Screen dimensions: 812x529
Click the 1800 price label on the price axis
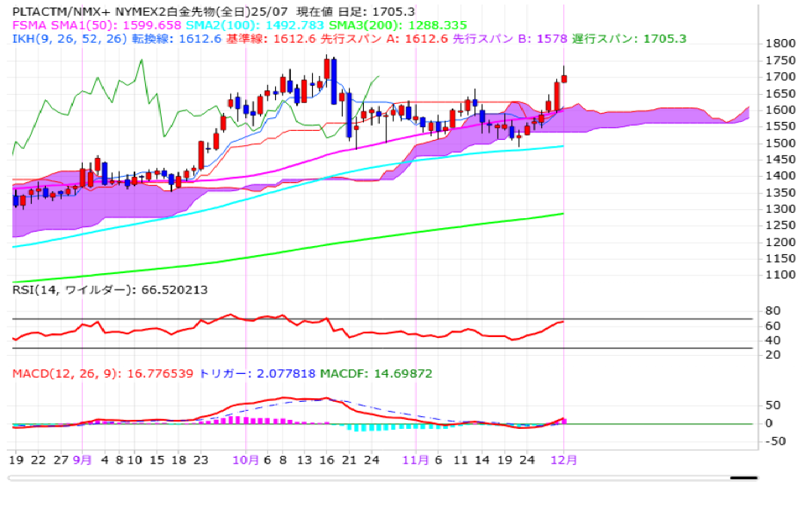[781, 44]
